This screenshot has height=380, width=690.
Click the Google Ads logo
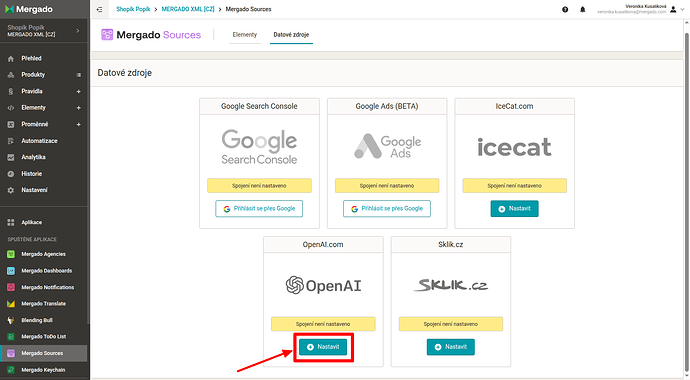(x=388, y=146)
